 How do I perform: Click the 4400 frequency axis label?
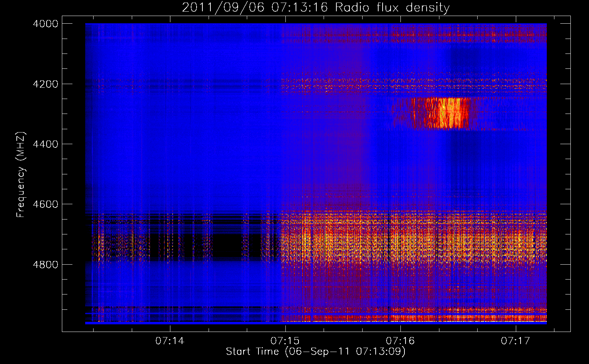tap(46, 144)
